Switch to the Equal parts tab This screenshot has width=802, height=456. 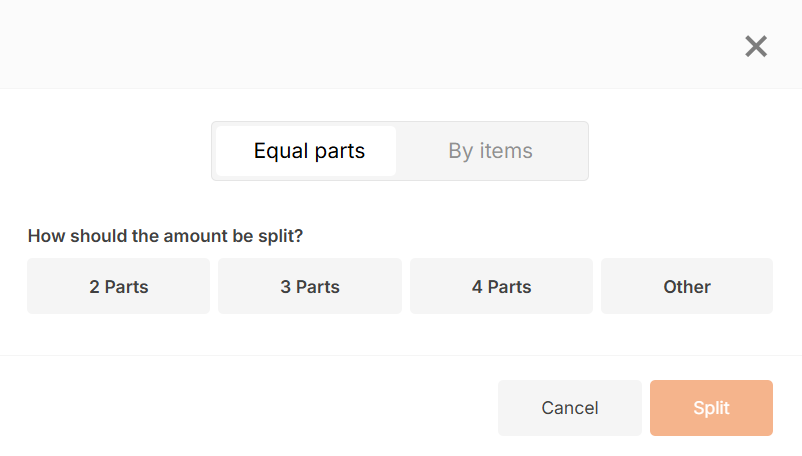(306, 151)
